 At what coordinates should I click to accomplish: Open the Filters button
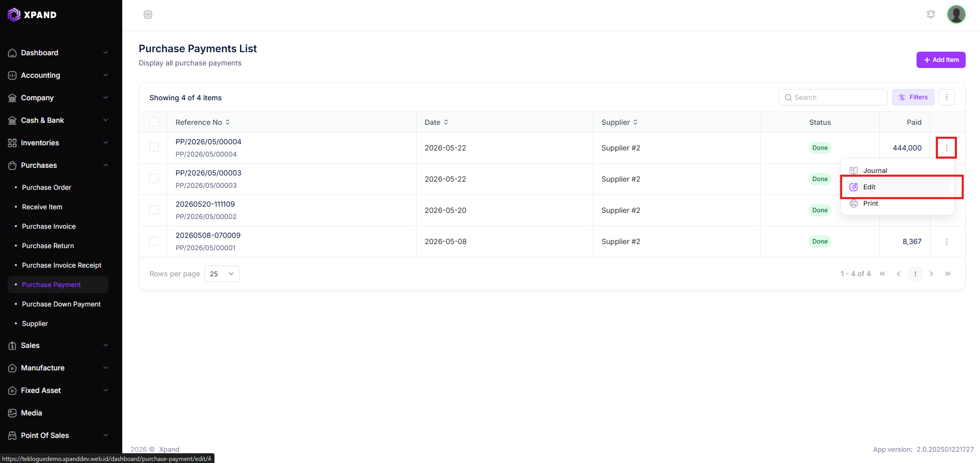pos(913,97)
